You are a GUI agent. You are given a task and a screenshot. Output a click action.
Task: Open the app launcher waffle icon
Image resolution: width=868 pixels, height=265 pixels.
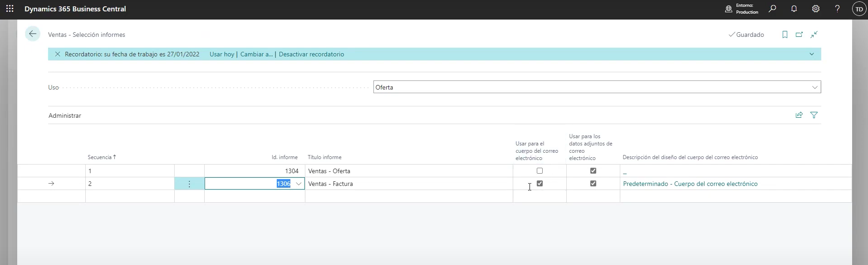10,9
